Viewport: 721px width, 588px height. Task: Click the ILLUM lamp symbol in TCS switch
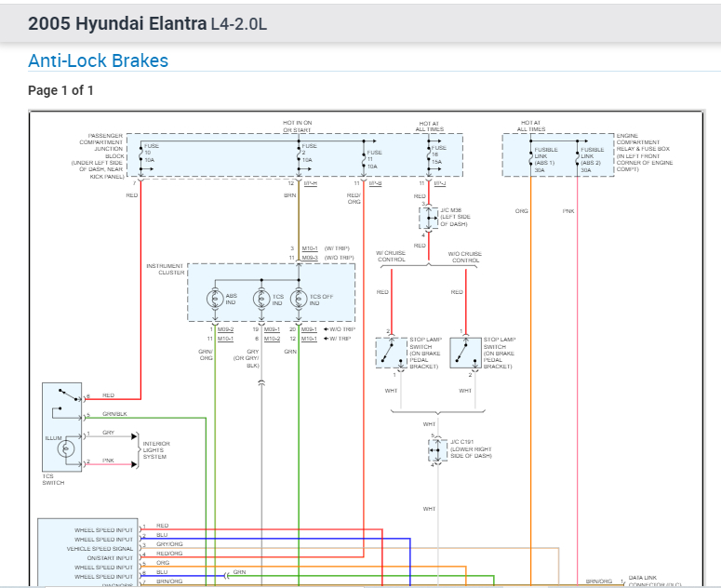pyautogui.click(x=66, y=448)
